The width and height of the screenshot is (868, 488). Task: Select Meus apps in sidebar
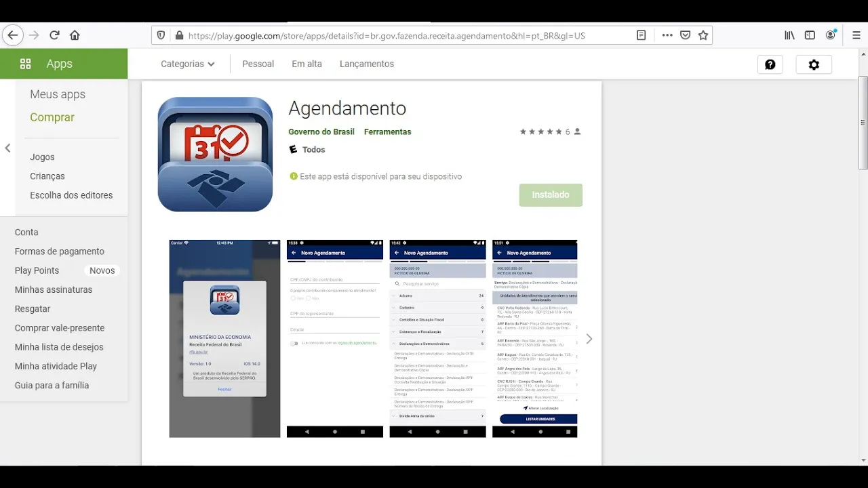[58, 94]
